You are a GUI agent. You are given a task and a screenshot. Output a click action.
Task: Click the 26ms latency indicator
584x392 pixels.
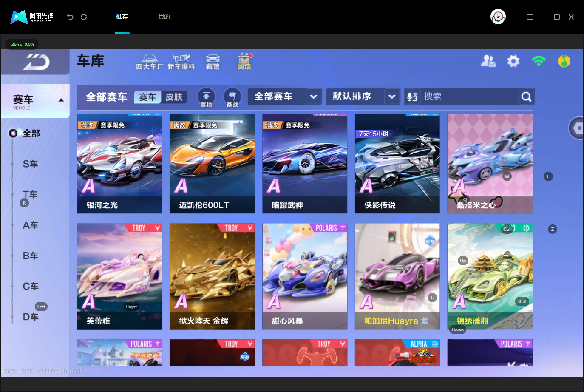pos(23,44)
